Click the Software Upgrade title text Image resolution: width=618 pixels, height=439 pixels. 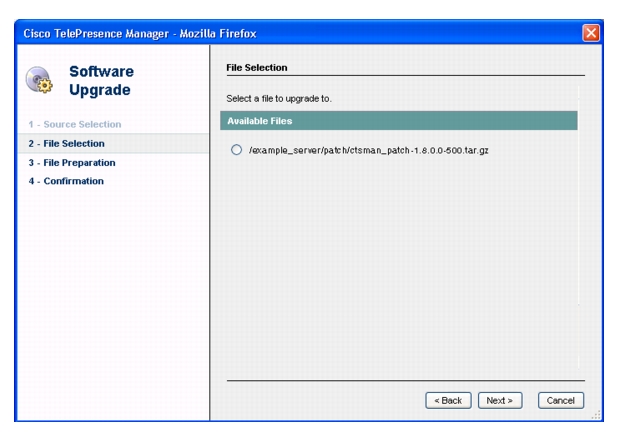pyautogui.click(x=101, y=80)
